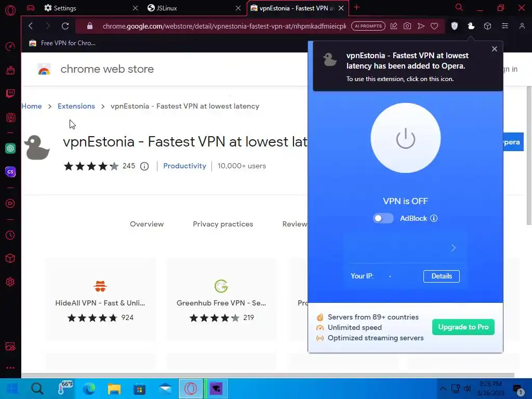Click Upgrade to Pro button
Screen dimensions: 532x399
463,327
